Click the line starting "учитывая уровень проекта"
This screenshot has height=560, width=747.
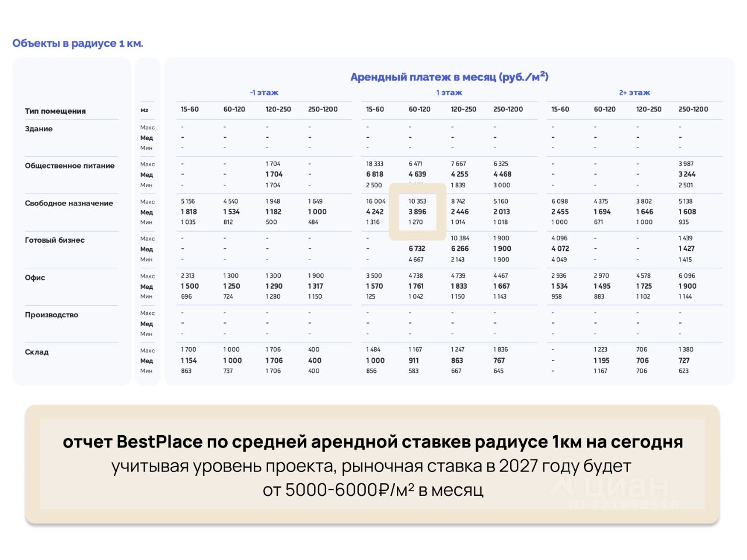(x=372, y=466)
